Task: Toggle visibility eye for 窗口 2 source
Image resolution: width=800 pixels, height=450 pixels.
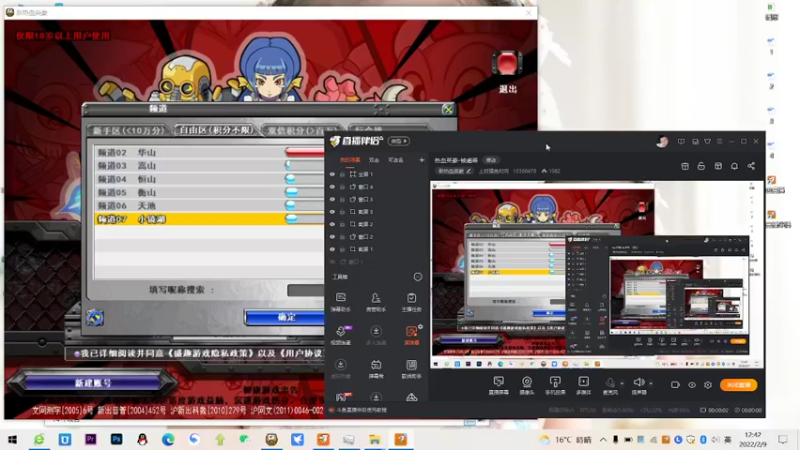Action: click(x=332, y=237)
